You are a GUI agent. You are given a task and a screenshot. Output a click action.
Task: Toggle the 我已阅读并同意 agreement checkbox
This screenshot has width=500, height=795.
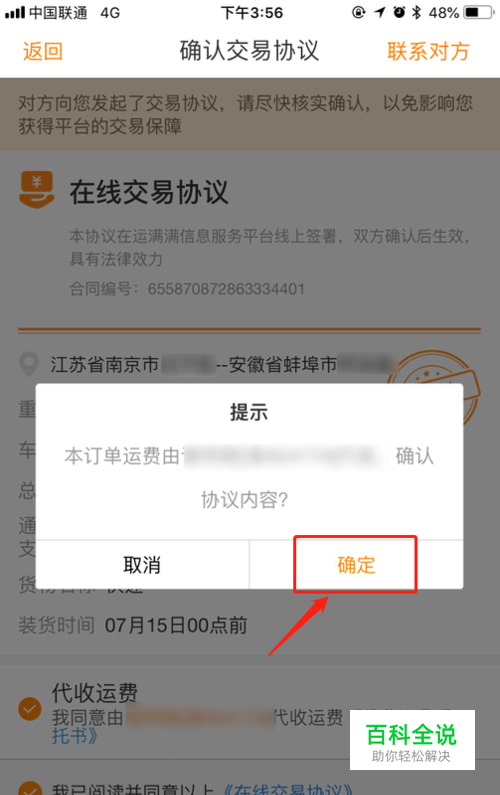tap(30, 787)
